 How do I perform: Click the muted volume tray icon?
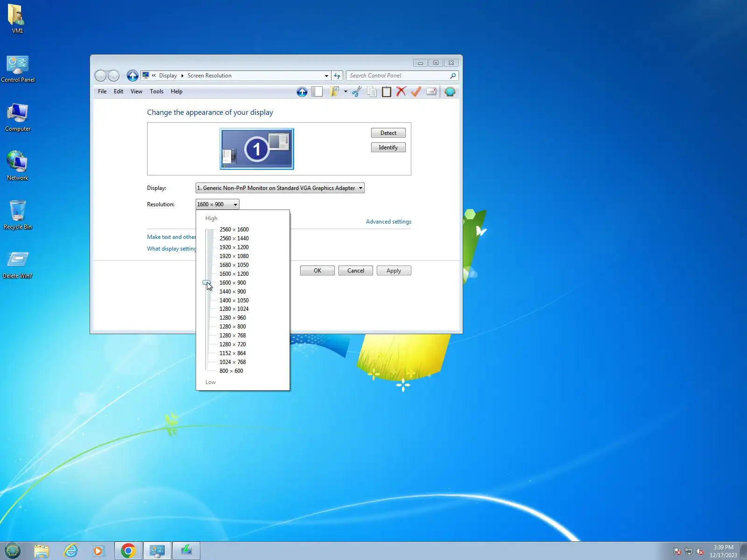700,552
